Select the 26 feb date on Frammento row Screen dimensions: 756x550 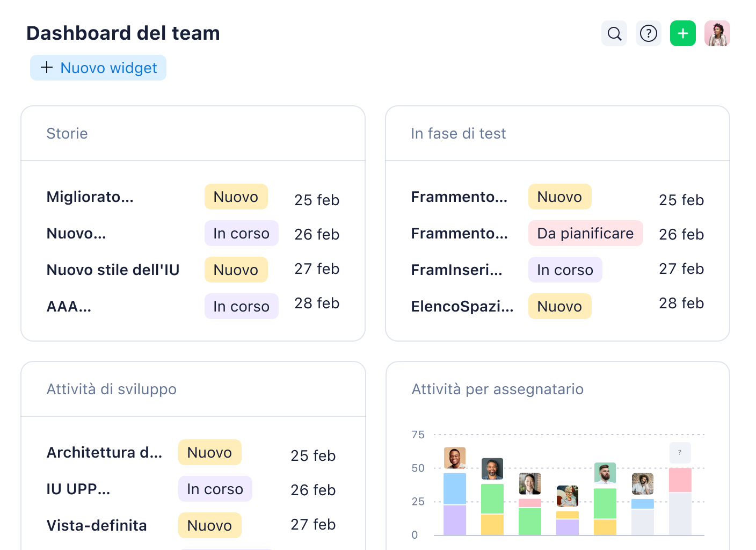click(681, 234)
